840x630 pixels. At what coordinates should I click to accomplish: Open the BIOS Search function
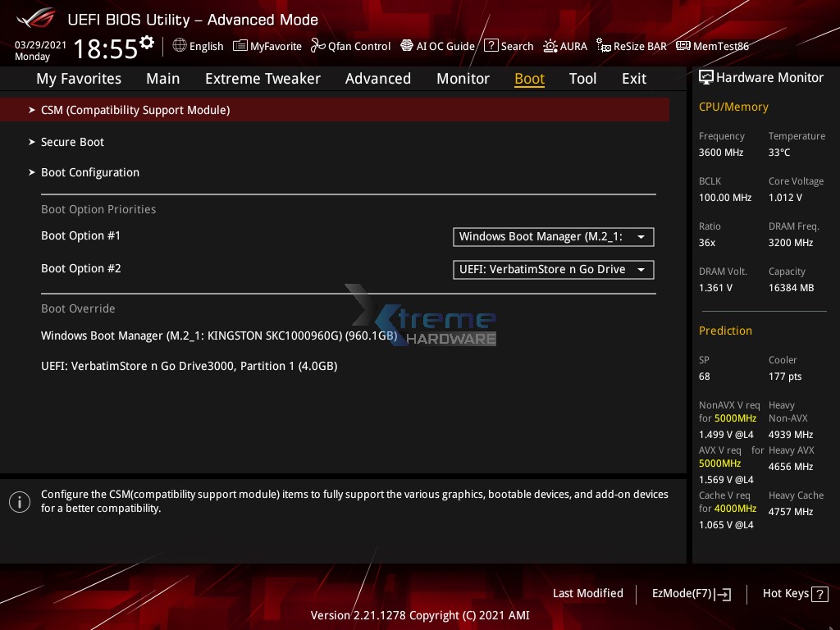click(509, 46)
